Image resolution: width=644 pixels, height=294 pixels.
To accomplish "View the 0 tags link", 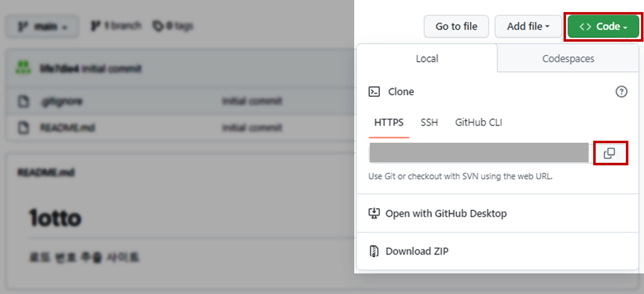I will [173, 26].
